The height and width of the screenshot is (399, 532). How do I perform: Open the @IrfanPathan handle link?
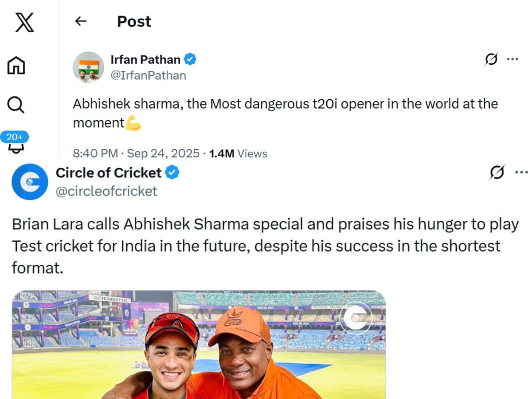coord(148,75)
